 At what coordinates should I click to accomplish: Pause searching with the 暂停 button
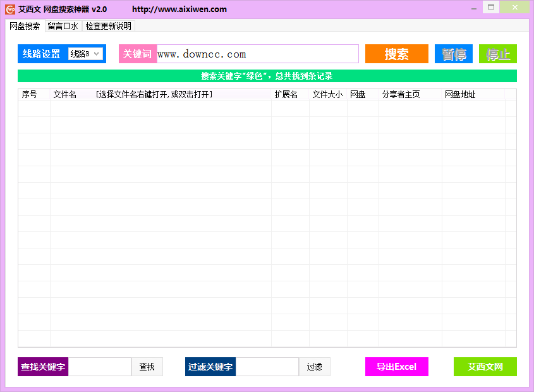tap(453, 54)
